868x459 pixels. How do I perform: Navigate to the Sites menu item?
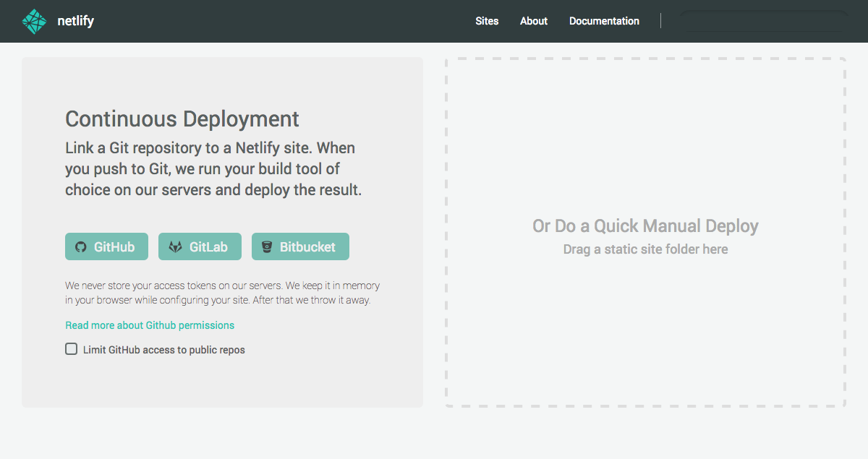click(x=487, y=21)
